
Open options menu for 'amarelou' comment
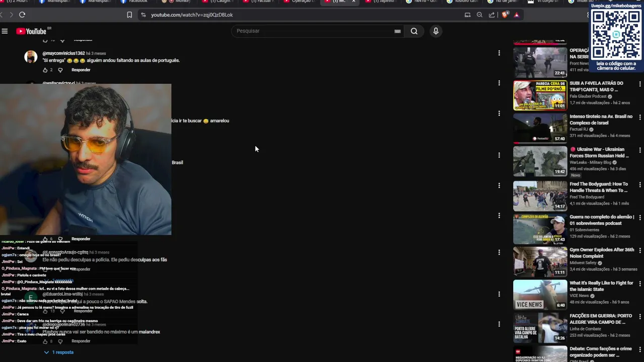coord(499,114)
